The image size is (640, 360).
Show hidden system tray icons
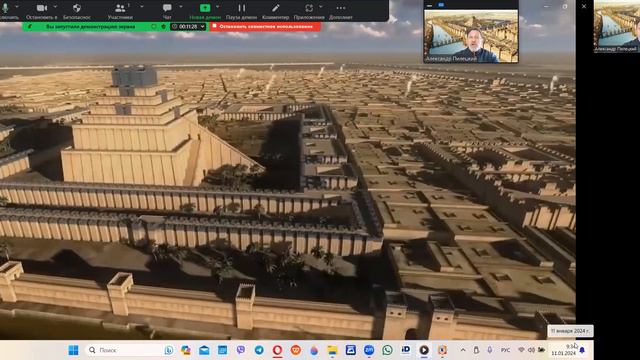pos(463,350)
